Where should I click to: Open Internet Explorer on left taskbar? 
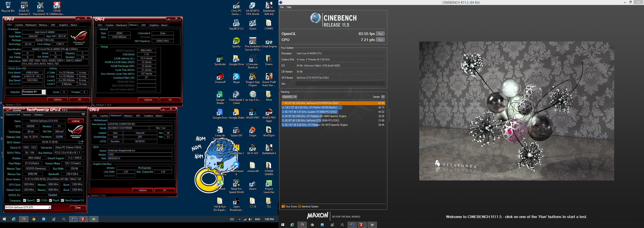click(14, 219)
